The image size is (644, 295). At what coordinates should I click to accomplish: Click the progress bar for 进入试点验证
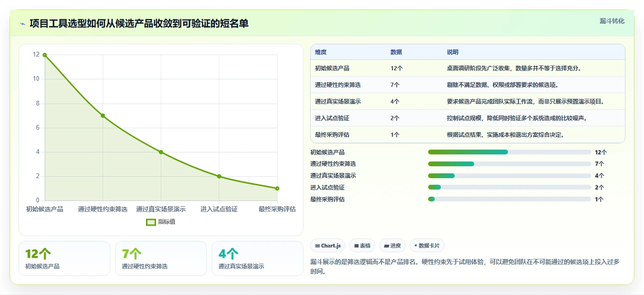(509, 187)
